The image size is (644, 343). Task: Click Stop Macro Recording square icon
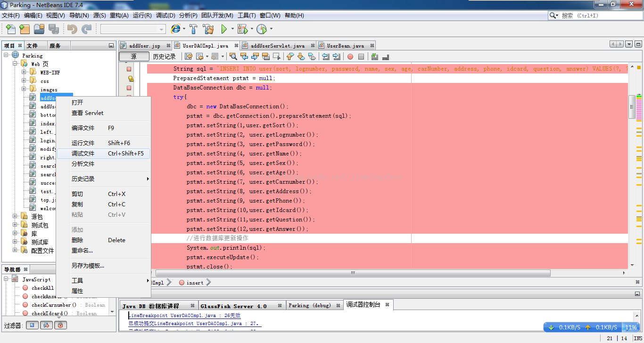pos(361,57)
